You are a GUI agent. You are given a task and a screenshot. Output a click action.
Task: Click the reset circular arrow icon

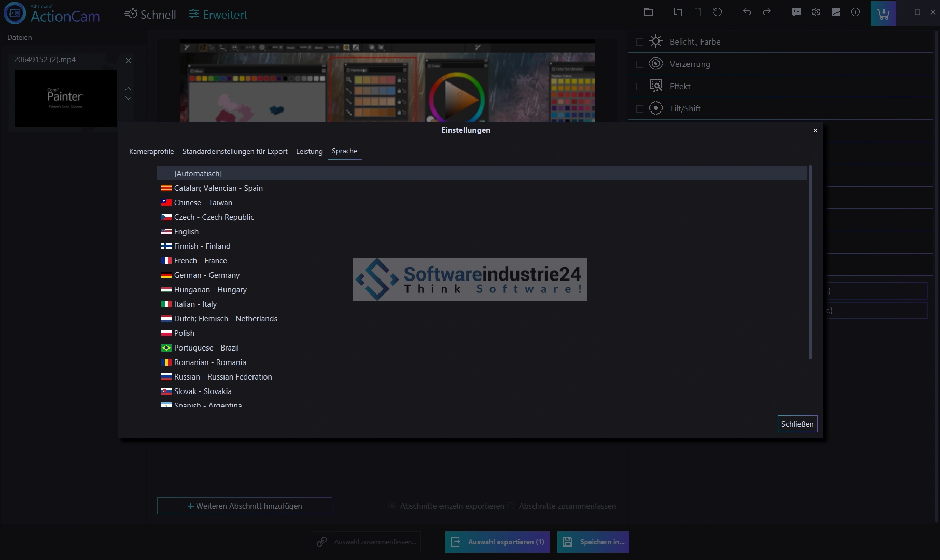pos(718,12)
